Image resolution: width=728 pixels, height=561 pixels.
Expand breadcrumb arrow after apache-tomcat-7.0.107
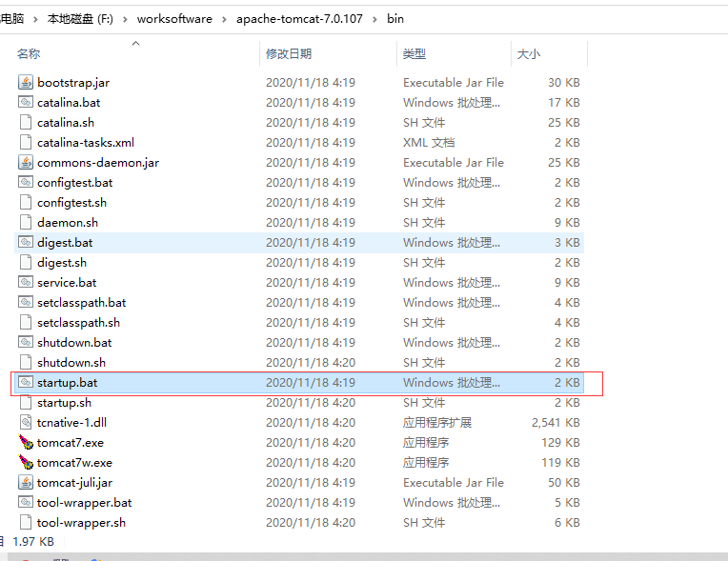point(374,19)
